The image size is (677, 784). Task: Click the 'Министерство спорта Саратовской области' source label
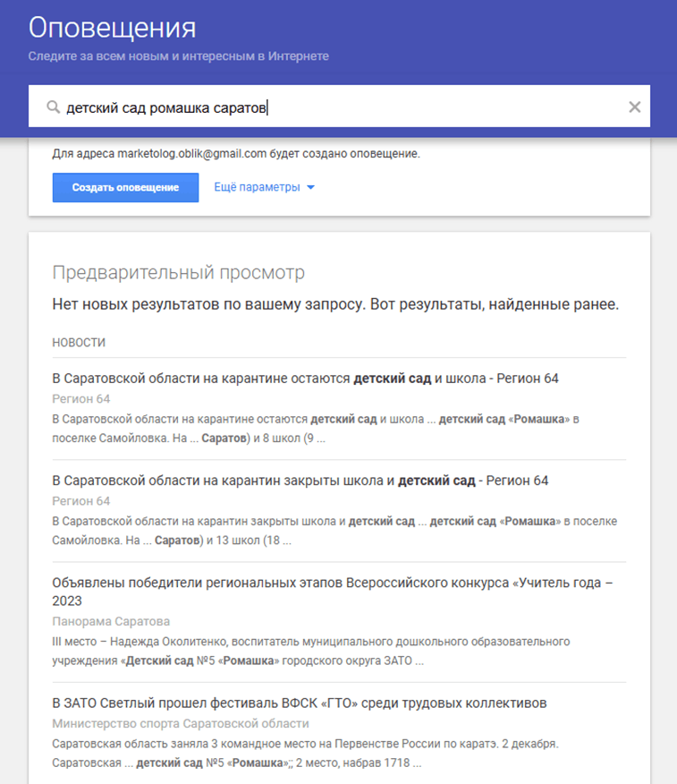181,723
